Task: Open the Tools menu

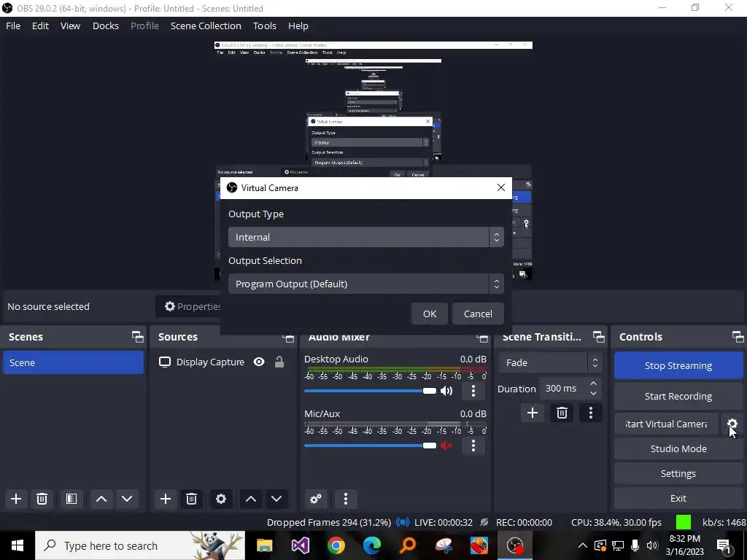Action: [x=264, y=26]
